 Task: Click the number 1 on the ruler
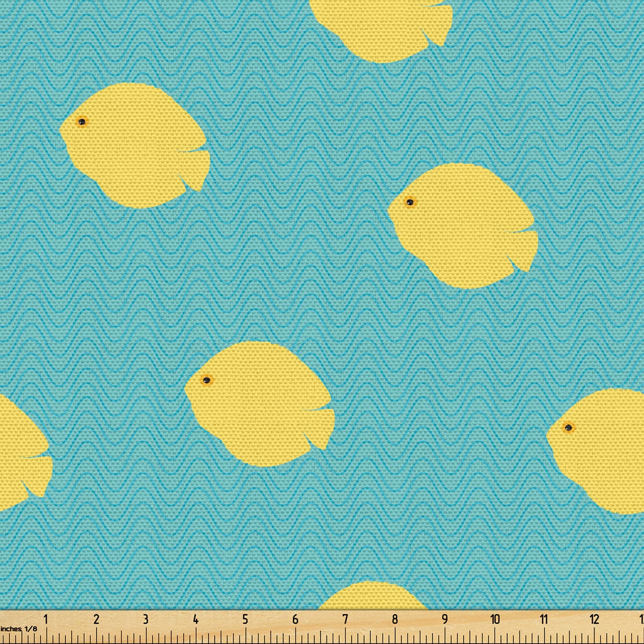point(46,619)
